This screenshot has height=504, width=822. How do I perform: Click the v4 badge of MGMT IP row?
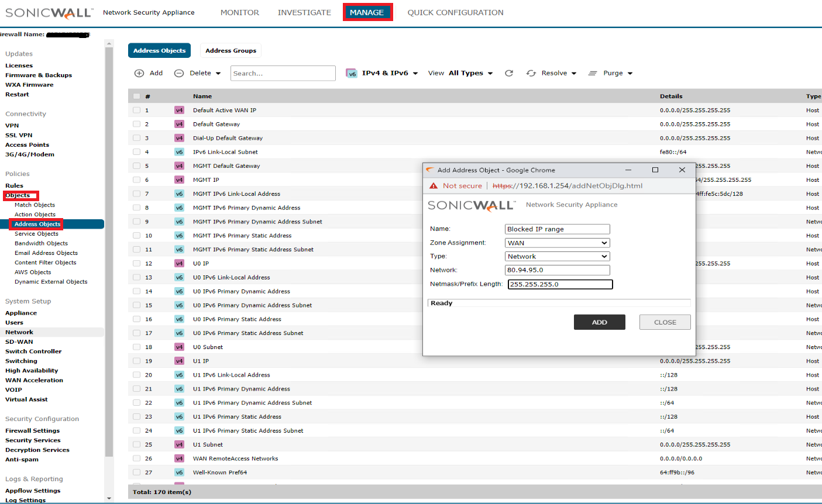[179, 180]
